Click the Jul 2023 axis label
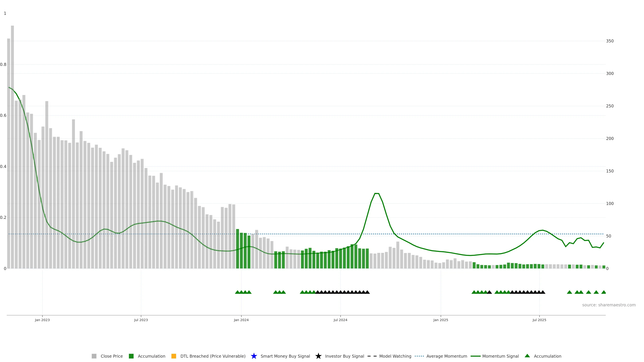 [x=141, y=320]
